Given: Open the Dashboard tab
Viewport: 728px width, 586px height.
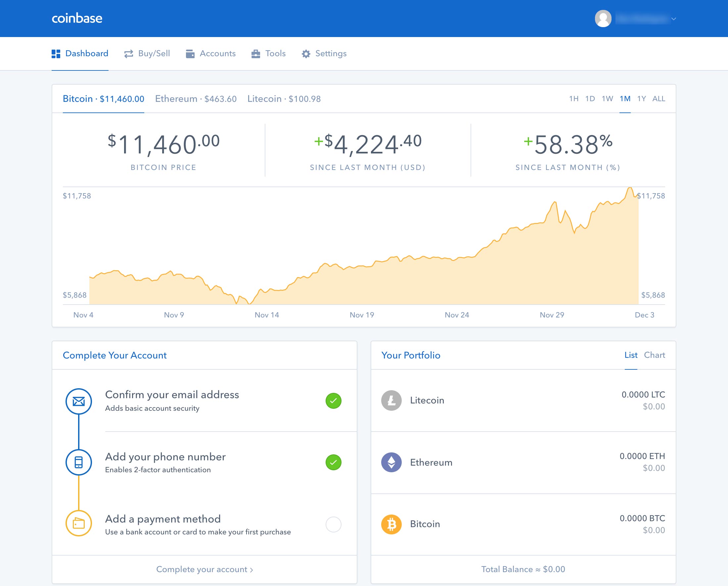Looking at the screenshot, I should (x=80, y=54).
